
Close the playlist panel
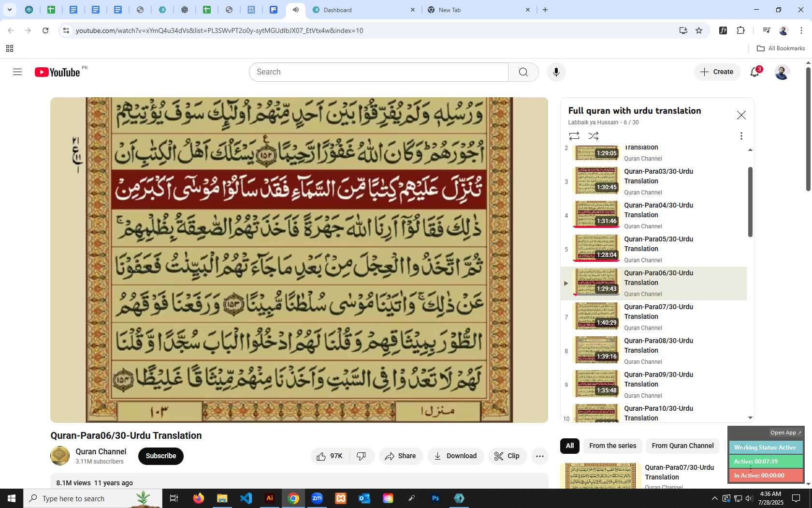(741, 115)
